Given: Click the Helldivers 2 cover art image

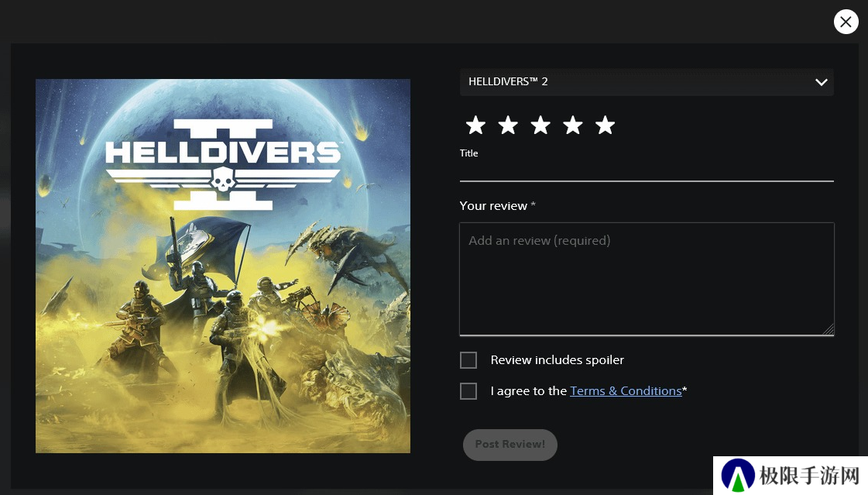Looking at the screenshot, I should pos(223,266).
